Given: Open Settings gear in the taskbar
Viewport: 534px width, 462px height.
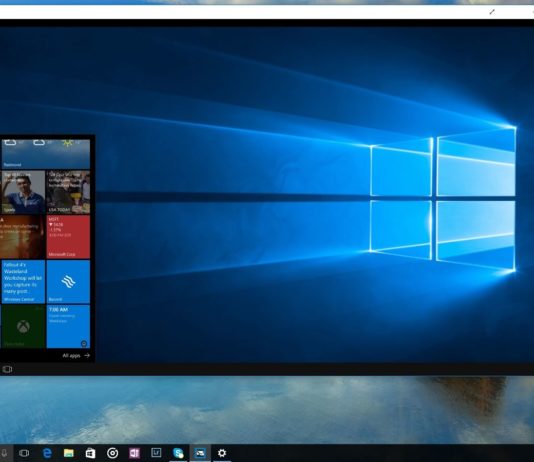Looking at the screenshot, I should (222, 453).
